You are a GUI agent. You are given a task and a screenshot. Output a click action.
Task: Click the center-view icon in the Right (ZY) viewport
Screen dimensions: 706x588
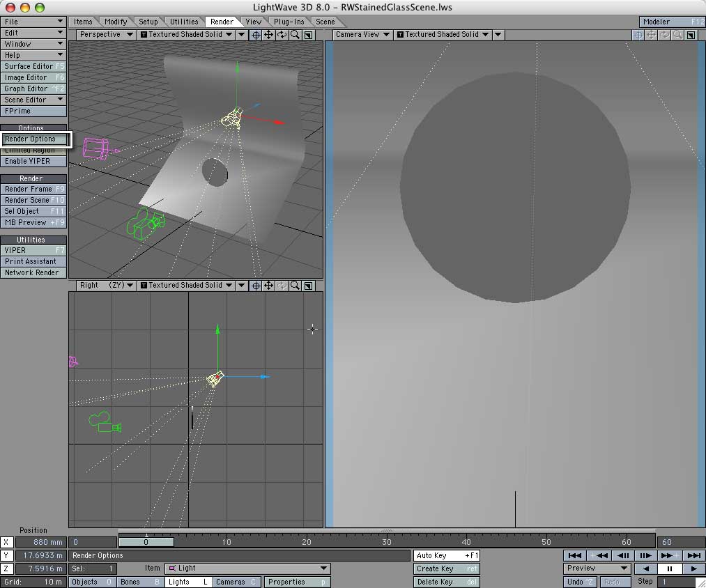[x=255, y=286]
